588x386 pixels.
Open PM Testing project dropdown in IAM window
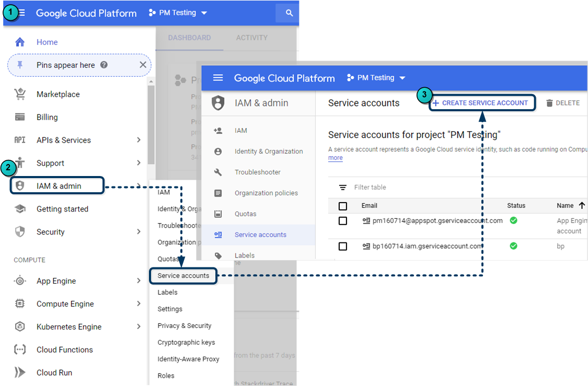point(376,78)
